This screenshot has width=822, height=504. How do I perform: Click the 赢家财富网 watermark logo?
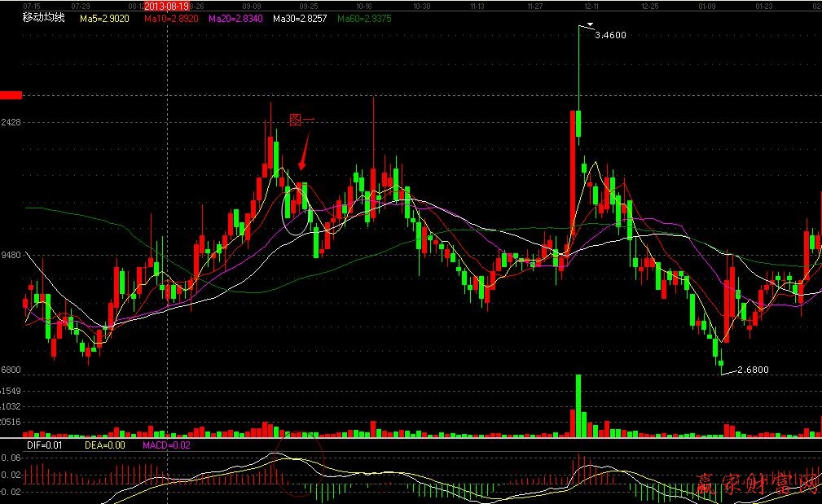tap(756, 485)
